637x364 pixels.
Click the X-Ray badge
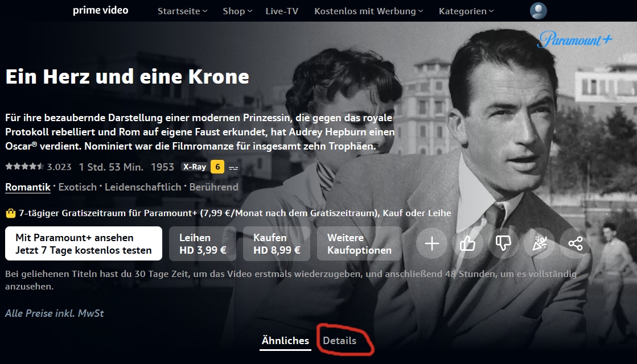(x=194, y=167)
